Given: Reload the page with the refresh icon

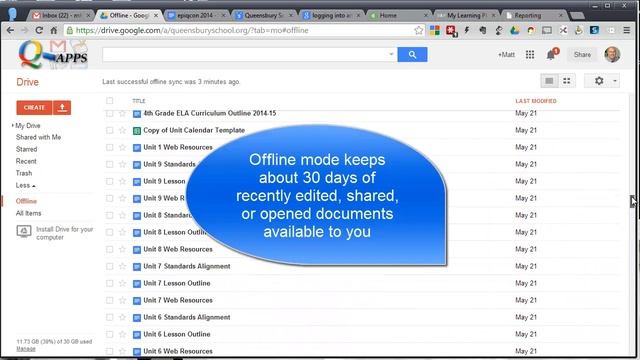Looking at the screenshot, I should click(x=39, y=30).
